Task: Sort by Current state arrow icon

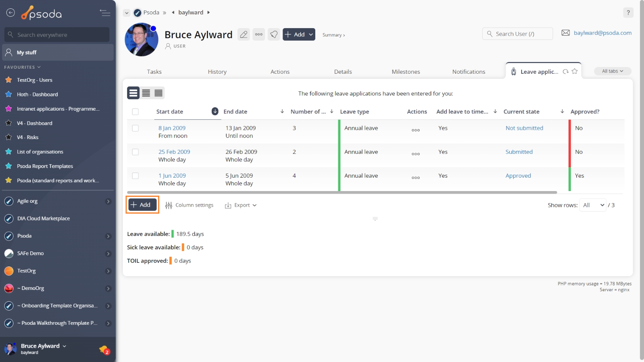Action: tap(562, 111)
